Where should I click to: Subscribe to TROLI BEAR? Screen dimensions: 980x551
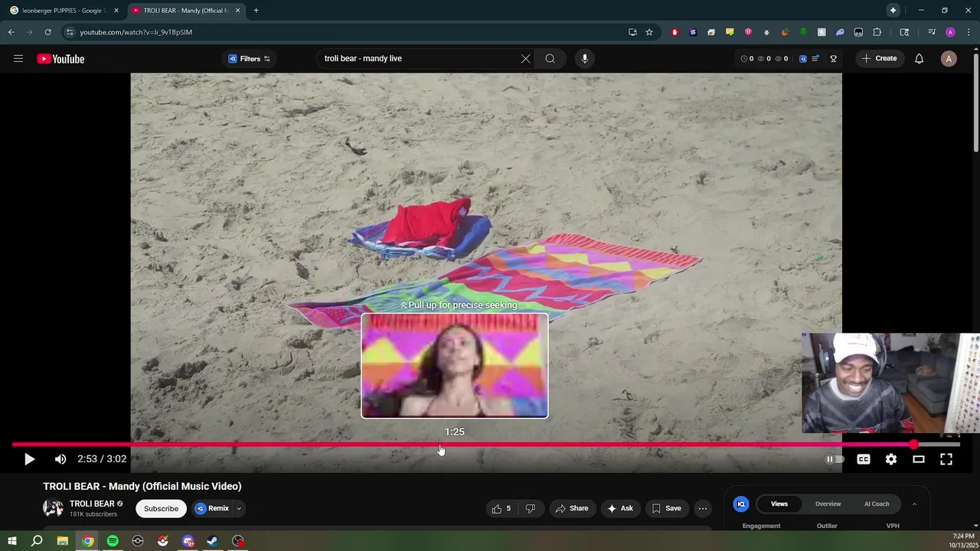click(161, 508)
